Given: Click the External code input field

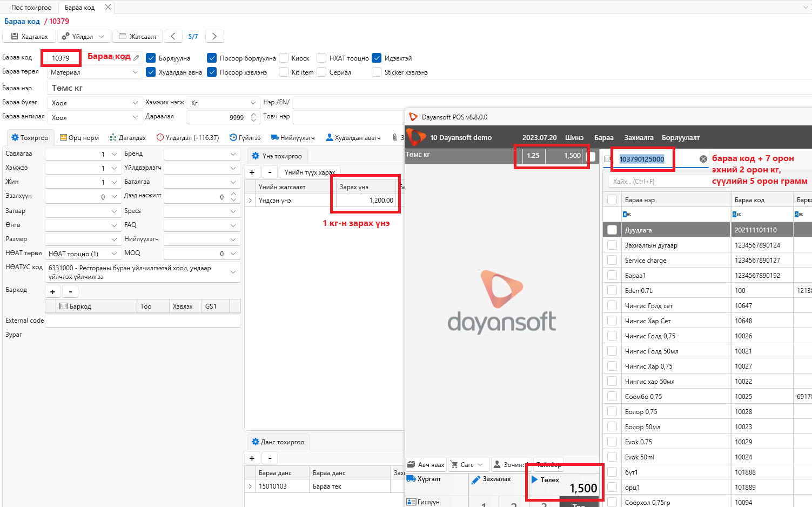Looking at the screenshot, I should point(143,321).
